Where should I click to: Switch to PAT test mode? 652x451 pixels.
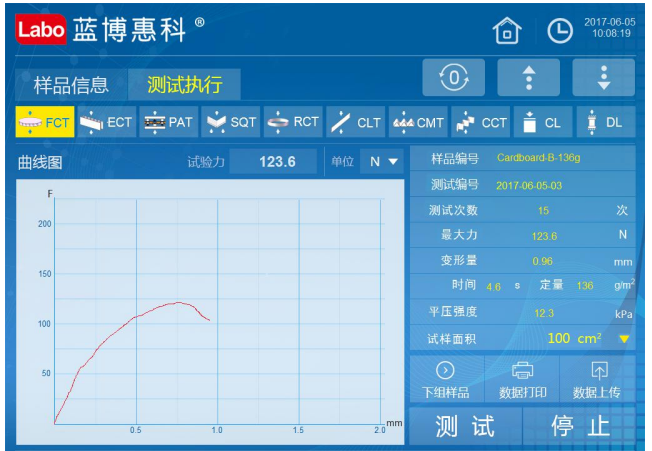169,122
